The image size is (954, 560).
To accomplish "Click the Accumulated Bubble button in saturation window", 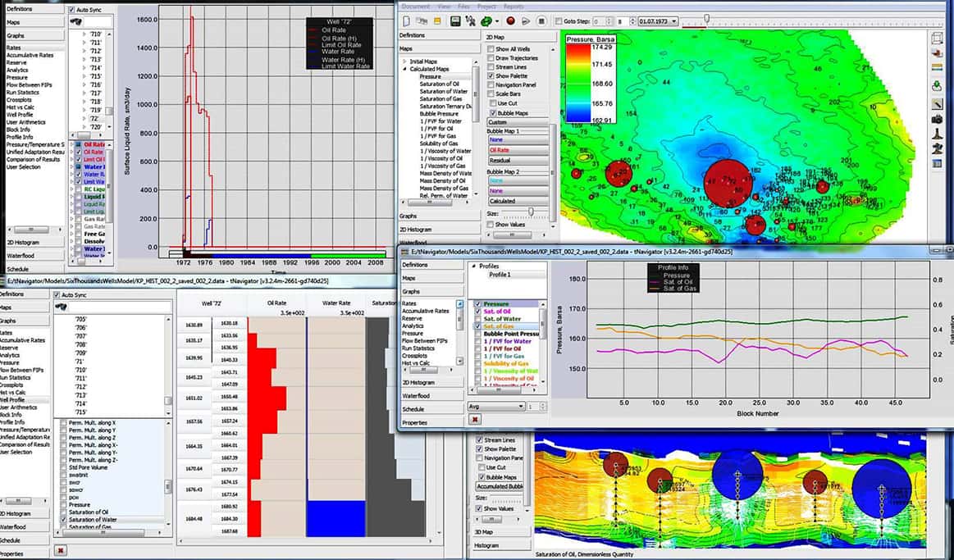I will click(500, 486).
